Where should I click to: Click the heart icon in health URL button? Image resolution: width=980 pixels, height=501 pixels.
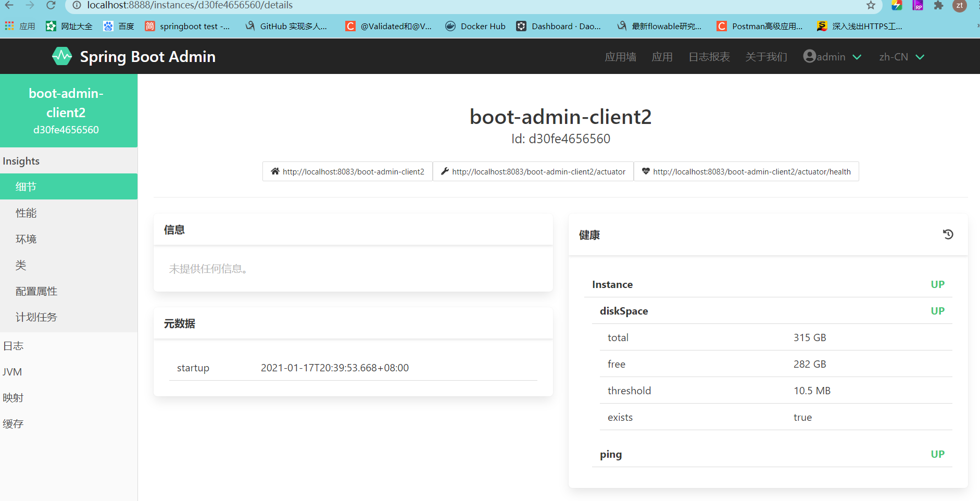click(646, 171)
